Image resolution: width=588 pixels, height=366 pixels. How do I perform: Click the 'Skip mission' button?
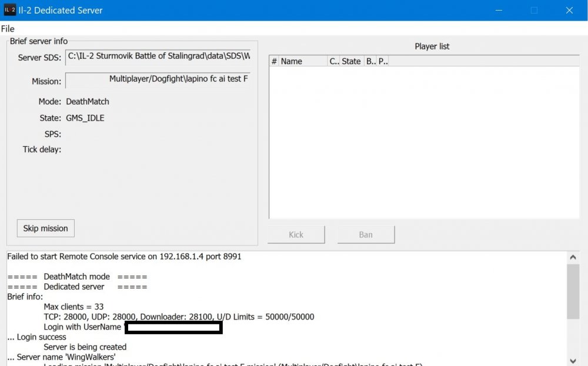tap(45, 228)
